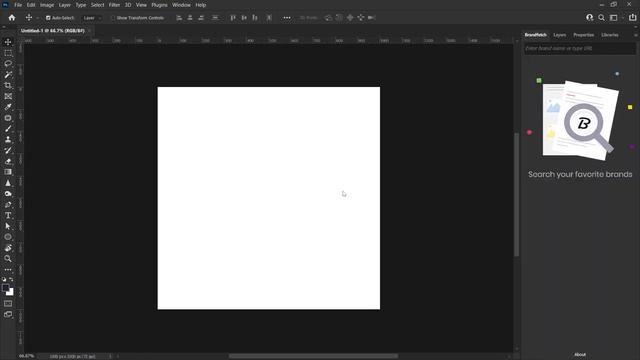Image resolution: width=640 pixels, height=360 pixels.
Task: Open the options bar more (three dots) menu
Action: (x=287, y=18)
